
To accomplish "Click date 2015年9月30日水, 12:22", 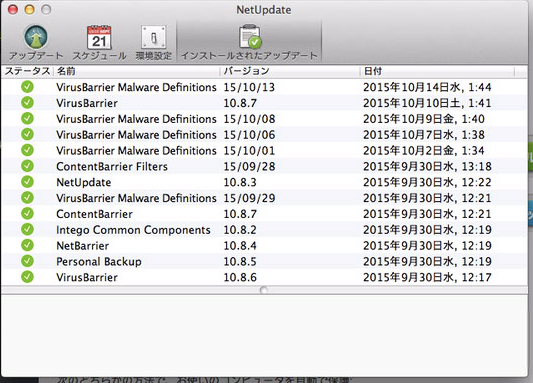I will coord(427,182).
